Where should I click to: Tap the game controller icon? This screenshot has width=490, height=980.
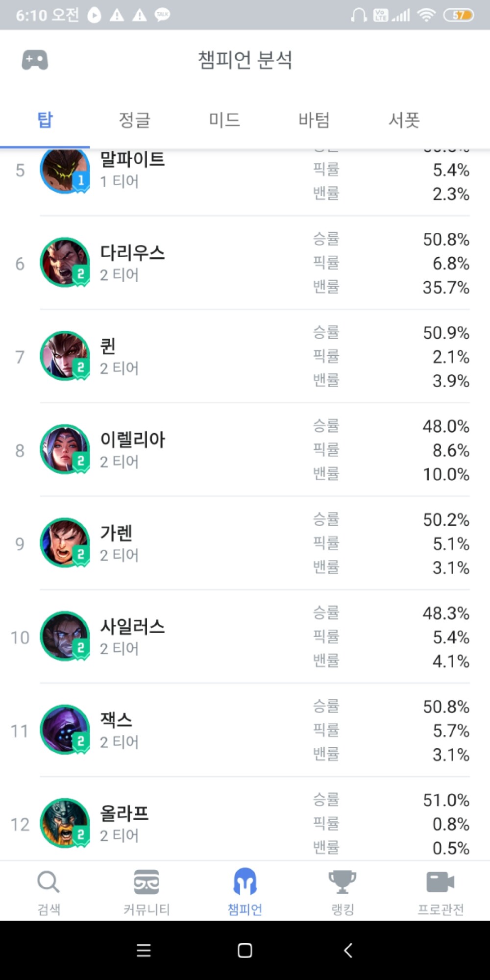pyautogui.click(x=35, y=60)
